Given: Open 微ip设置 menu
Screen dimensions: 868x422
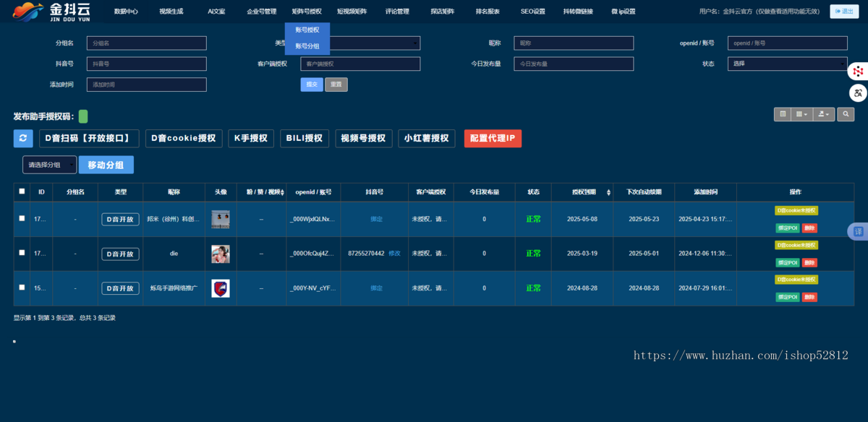Looking at the screenshot, I should [623, 12].
